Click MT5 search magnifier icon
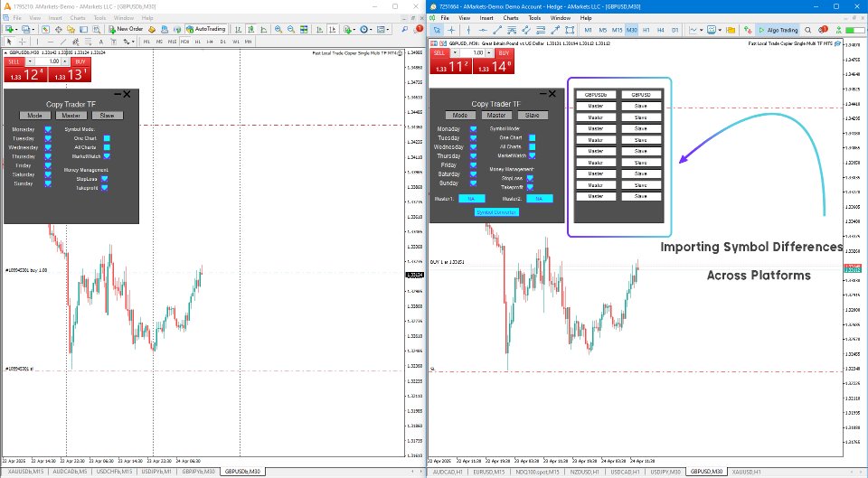Viewport: 868px width, 478px height. 807,30
